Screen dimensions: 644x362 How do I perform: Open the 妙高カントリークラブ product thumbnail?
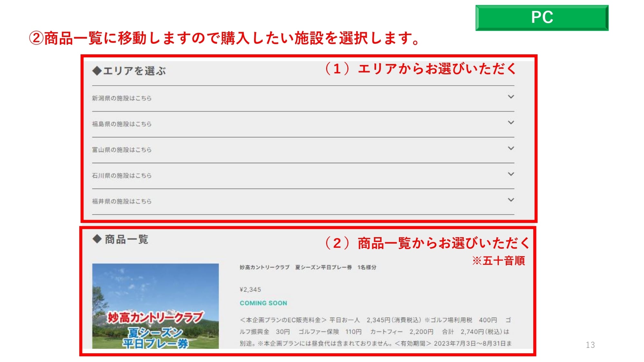pos(155,306)
